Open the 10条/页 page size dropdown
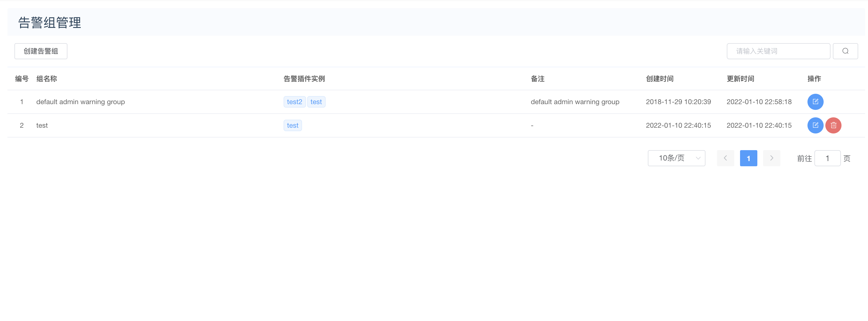 [x=676, y=158]
